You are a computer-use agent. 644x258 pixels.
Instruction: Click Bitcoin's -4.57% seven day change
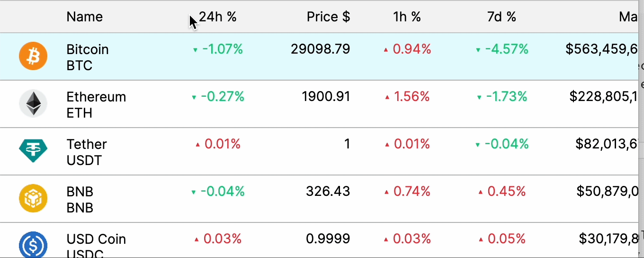click(507, 49)
